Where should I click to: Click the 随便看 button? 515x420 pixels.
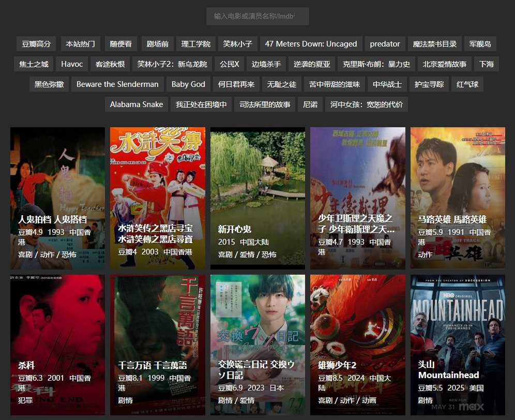(x=120, y=44)
